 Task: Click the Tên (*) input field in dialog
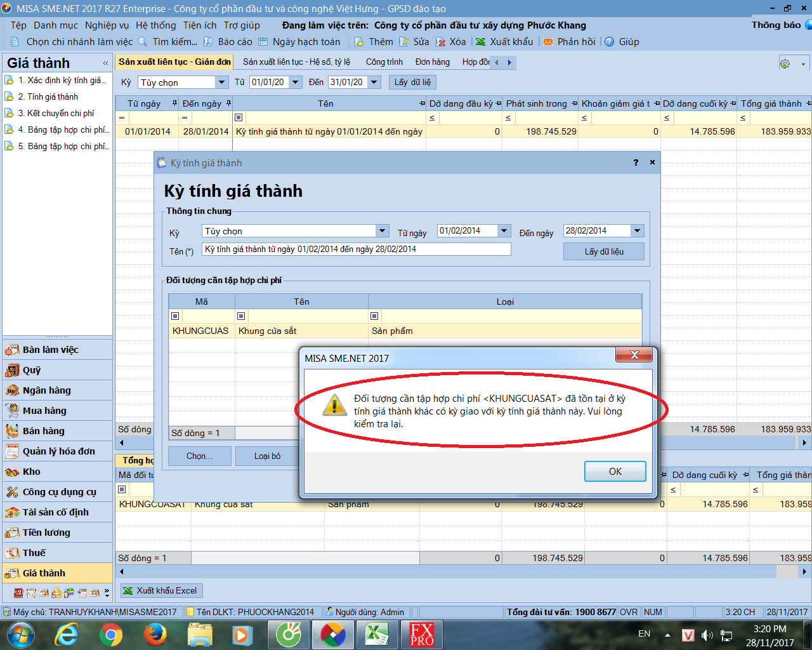(357, 249)
